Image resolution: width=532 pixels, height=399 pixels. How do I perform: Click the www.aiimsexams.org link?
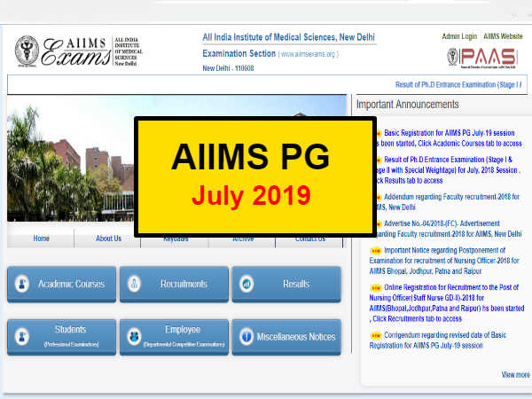(x=308, y=54)
